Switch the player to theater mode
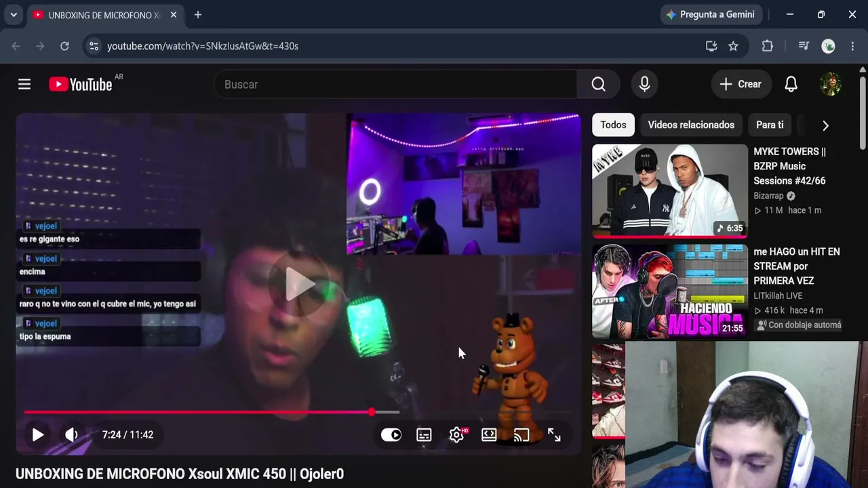Viewport: 868px width, 488px height. pyautogui.click(x=489, y=435)
